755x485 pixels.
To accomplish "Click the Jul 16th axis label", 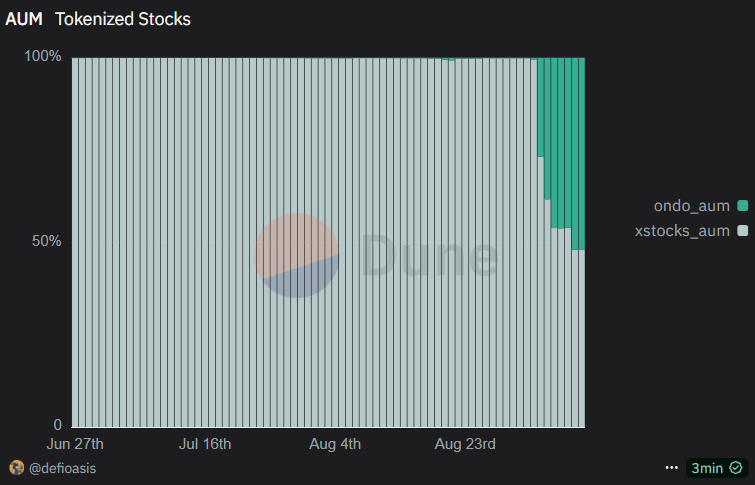I will tap(205, 444).
